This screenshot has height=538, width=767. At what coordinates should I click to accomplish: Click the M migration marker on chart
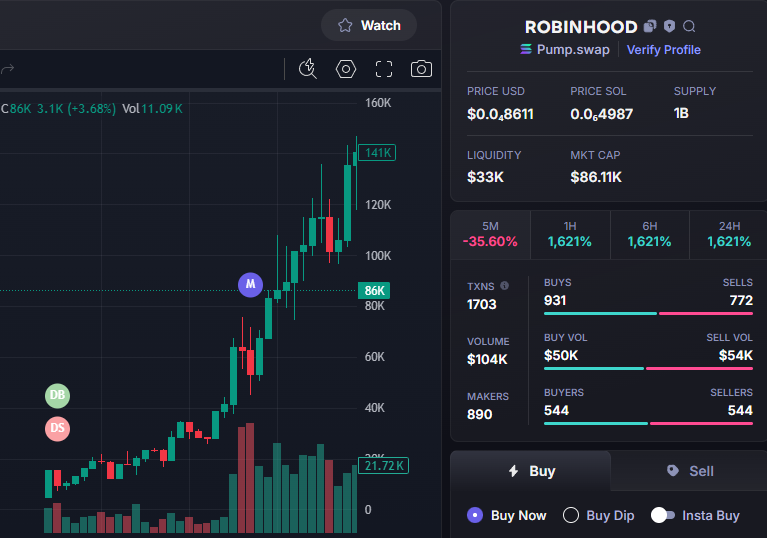[x=250, y=284]
